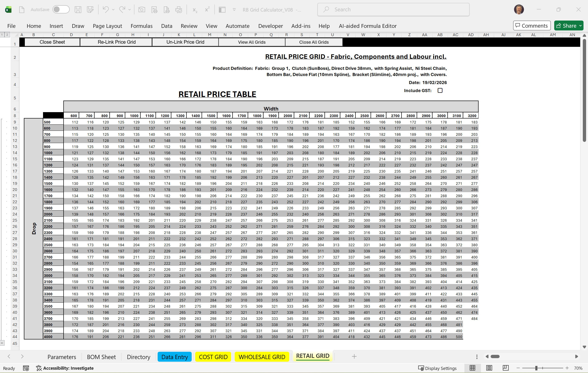This screenshot has width=588, height=373.
Task: Click the new sheet plus icon
Action: (354, 357)
